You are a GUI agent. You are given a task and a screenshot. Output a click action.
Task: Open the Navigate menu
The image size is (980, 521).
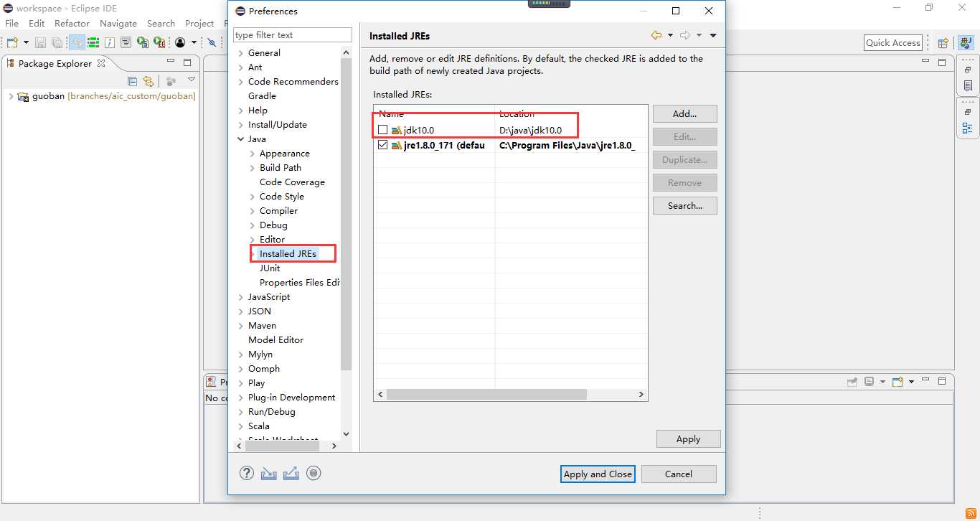(118, 23)
